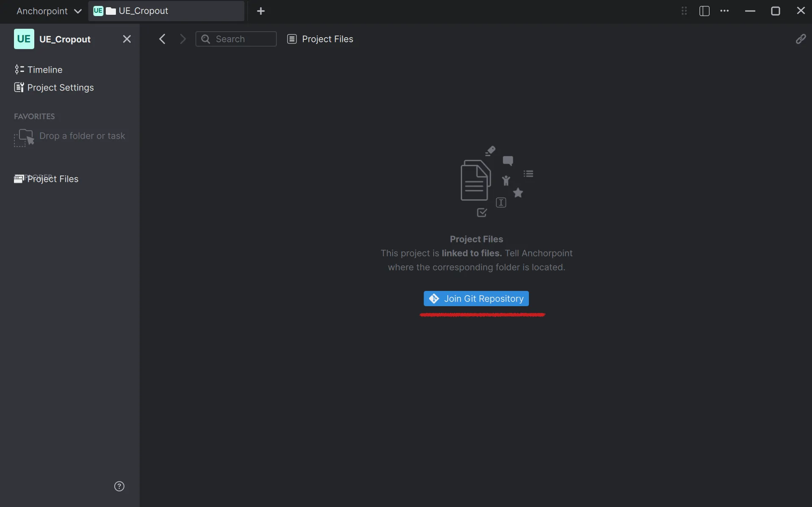Image resolution: width=812 pixels, height=507 pixels.
Task: Click Join Git Repository
Action: pos(476,299)
